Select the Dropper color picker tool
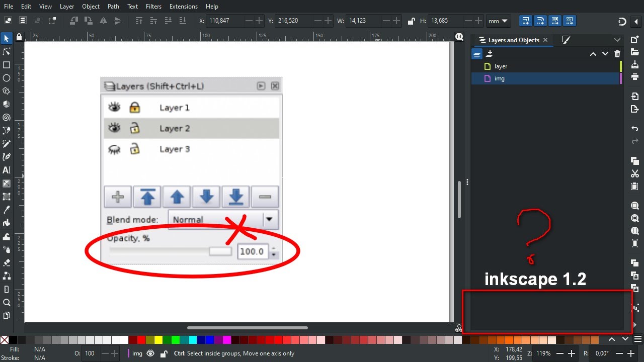The height and width of the screenshot is (362, 644). 7,210
